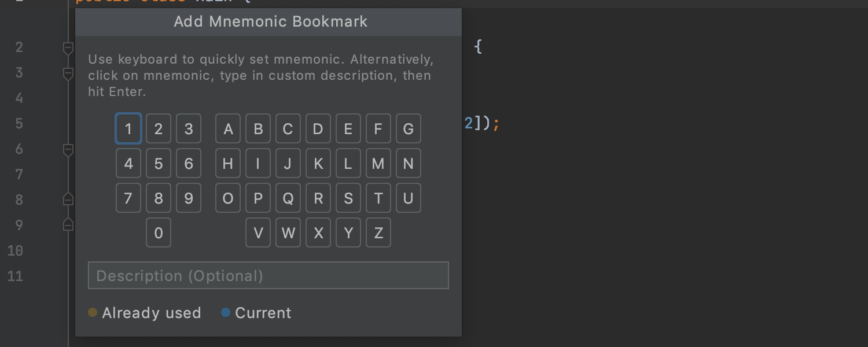Assign mnemonic letter A
This screenshot has height=347, width=868.
[x=228, y=128]
